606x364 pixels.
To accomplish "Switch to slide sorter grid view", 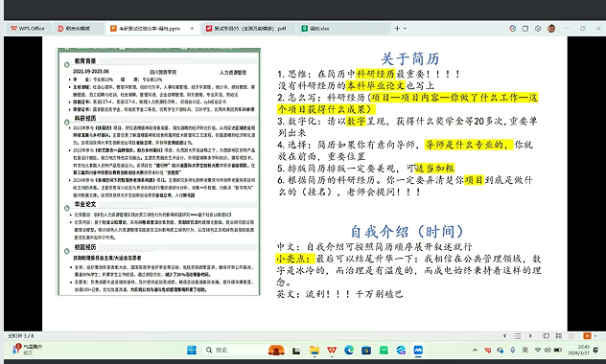I will (558, 336).
